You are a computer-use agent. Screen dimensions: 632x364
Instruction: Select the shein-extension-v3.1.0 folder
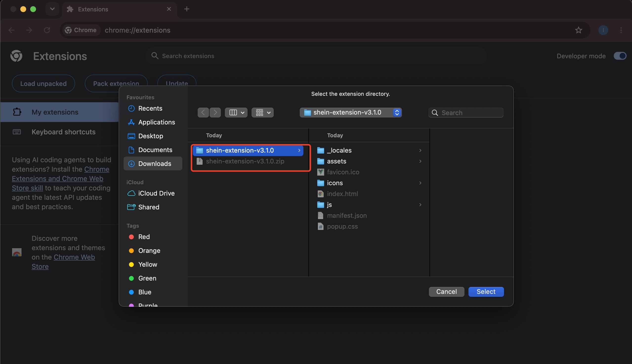[248, 150]
